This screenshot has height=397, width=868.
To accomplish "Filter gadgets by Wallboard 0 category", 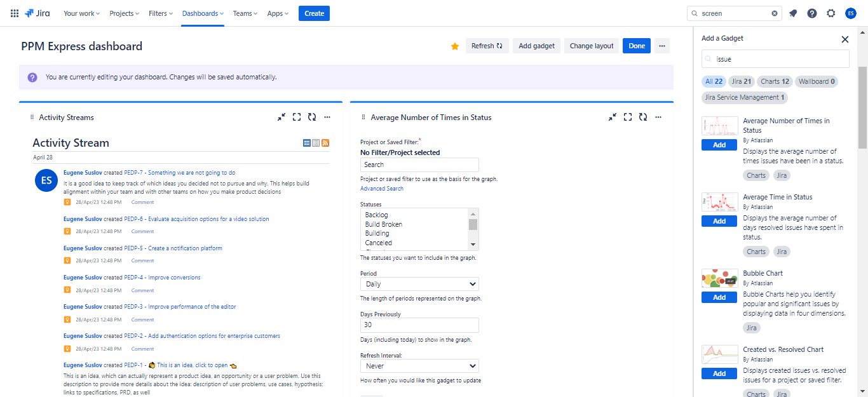I will coord(817,81).
